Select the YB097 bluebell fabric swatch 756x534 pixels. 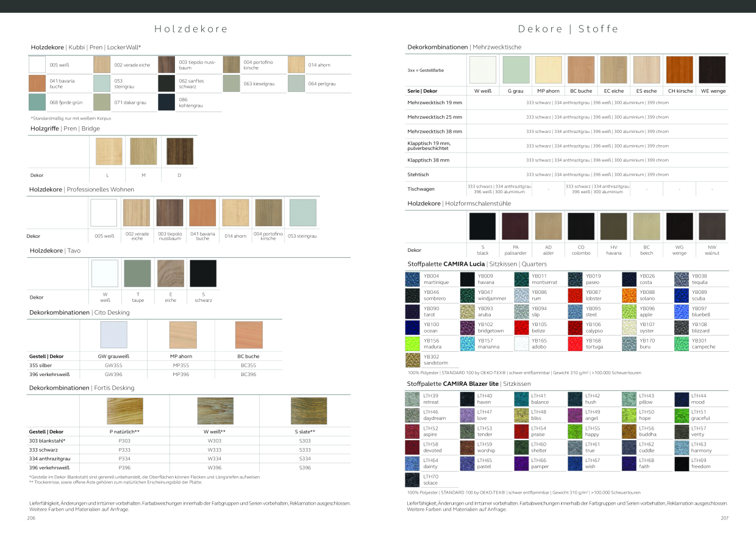click(x=682, y=311)
